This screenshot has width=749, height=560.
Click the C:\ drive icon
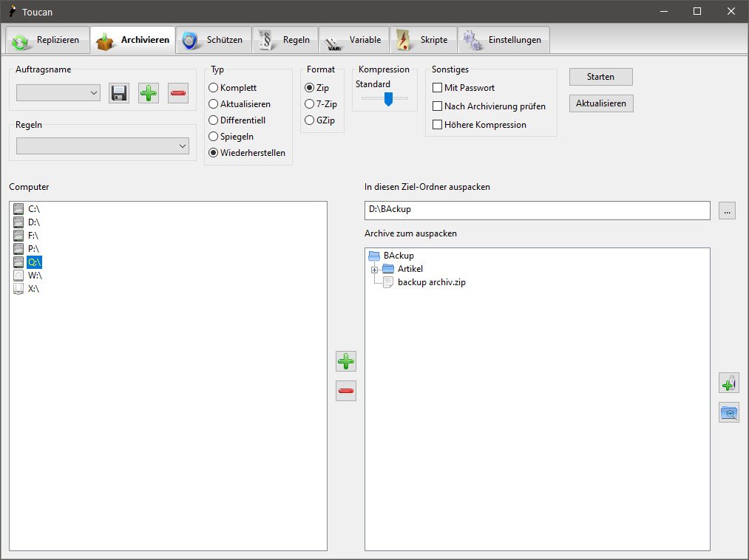coord(18,208)
